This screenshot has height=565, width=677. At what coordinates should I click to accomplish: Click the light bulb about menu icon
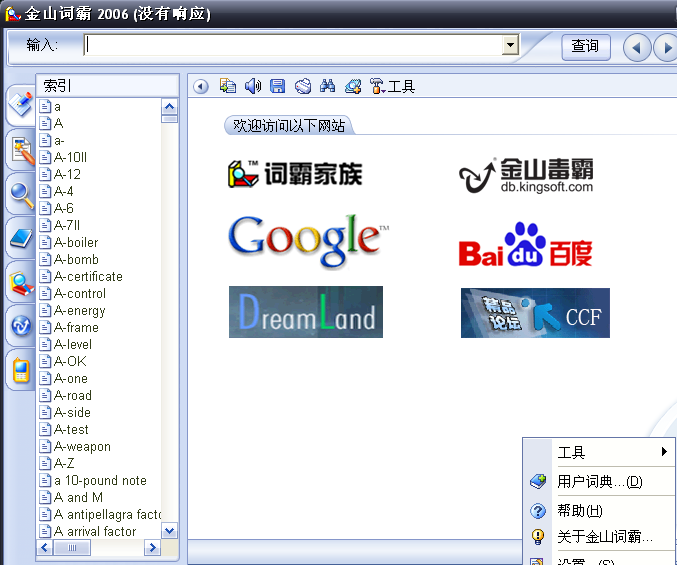click(x=538, y=537)
